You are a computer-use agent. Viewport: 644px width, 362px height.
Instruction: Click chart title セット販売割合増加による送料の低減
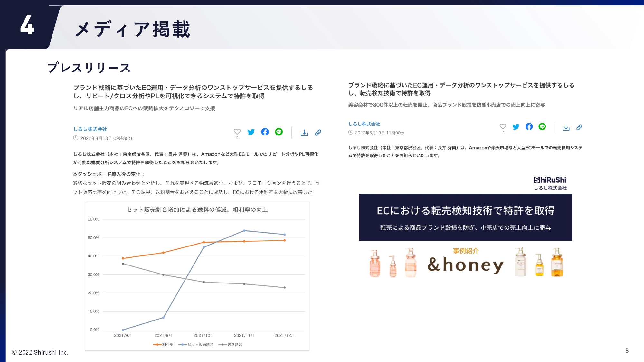pyautogui.click(x=197, y=210)
